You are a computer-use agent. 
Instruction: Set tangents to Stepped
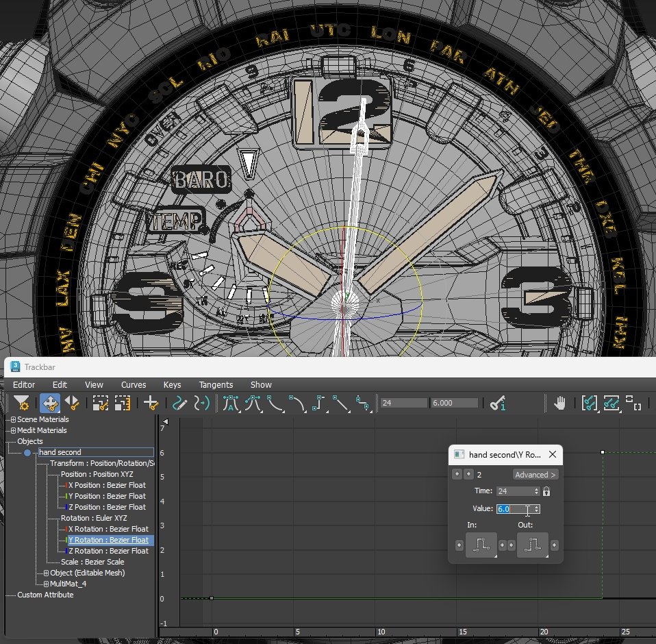pyautogui.click(x=319, y=404)
